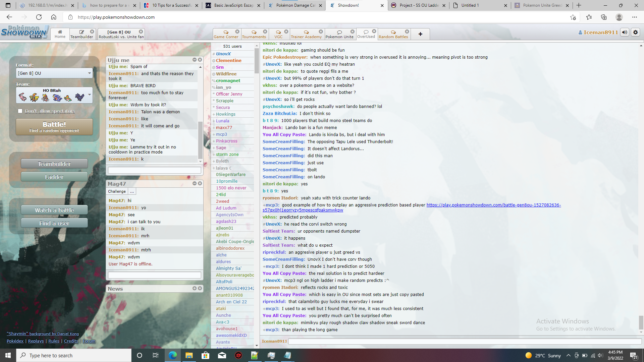Click the user list scrollbar thumb
Viewport: 644px width, 362px height.
point(257,61)
